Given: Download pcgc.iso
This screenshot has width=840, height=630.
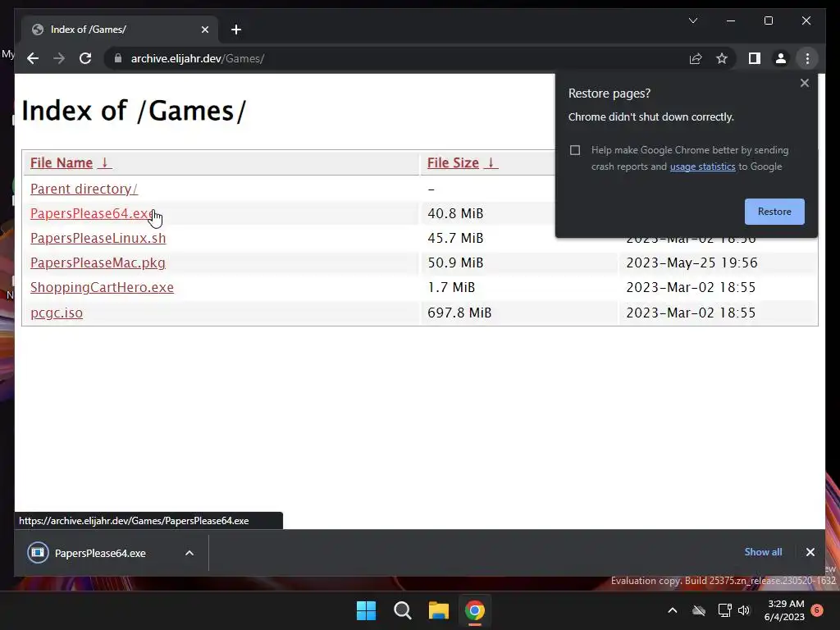Looking at the screenshot, I should click(x=57, y=313).
